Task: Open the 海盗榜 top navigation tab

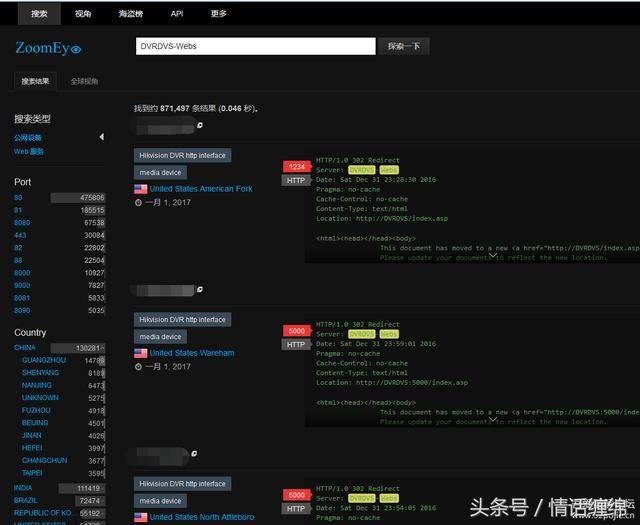Action: pos(131,14)
